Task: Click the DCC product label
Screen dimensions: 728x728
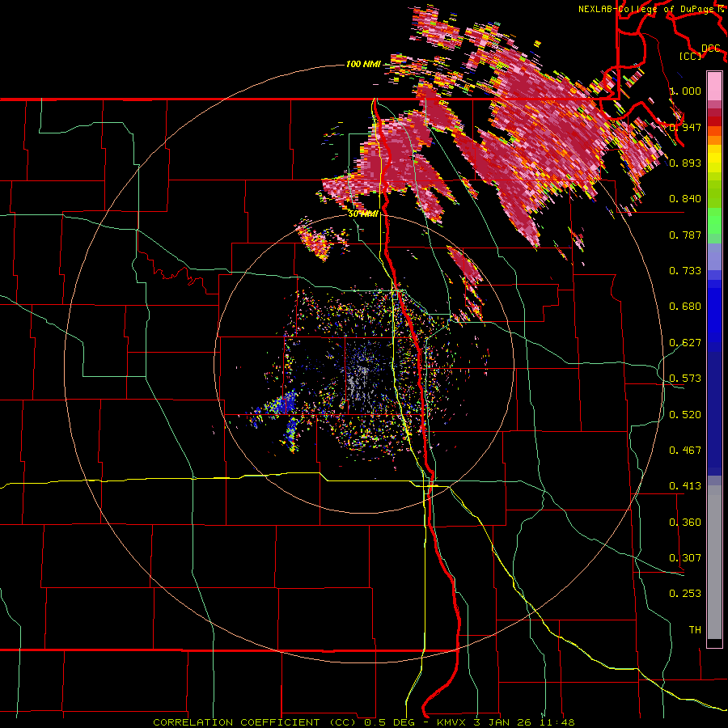Action: coord(711,49)
